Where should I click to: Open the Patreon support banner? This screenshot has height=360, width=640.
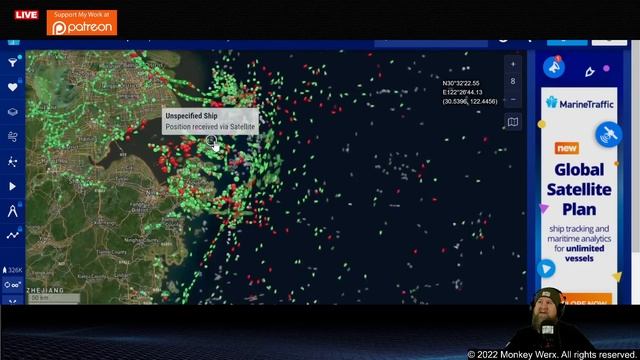(82, 23)
